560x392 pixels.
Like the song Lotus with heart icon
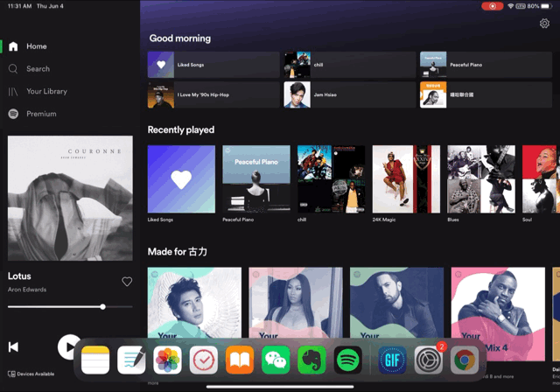(x=127, y=282)
